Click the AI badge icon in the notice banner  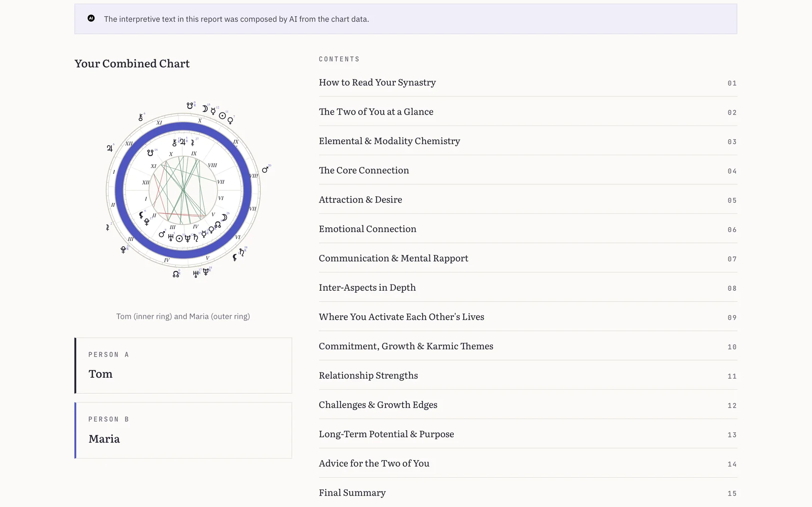[91, 18]
